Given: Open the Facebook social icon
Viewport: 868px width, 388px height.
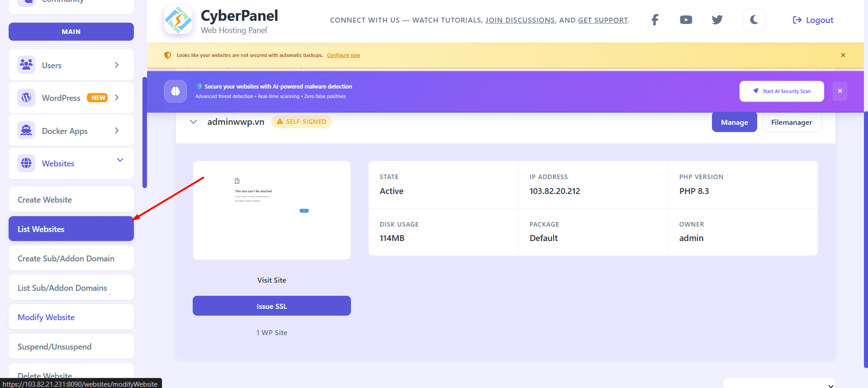Looking at the screenshot, I should point(655,20).
